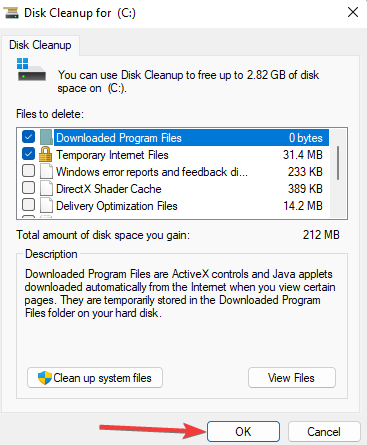
Task: Enable the DirectX Shader Cache checkbox
Action: coord(28,188)
